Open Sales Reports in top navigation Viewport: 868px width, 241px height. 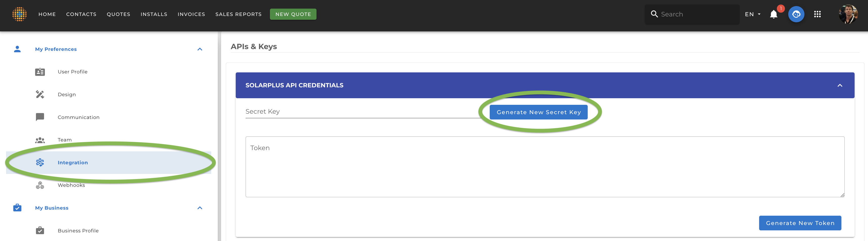[x=239, y=14]
